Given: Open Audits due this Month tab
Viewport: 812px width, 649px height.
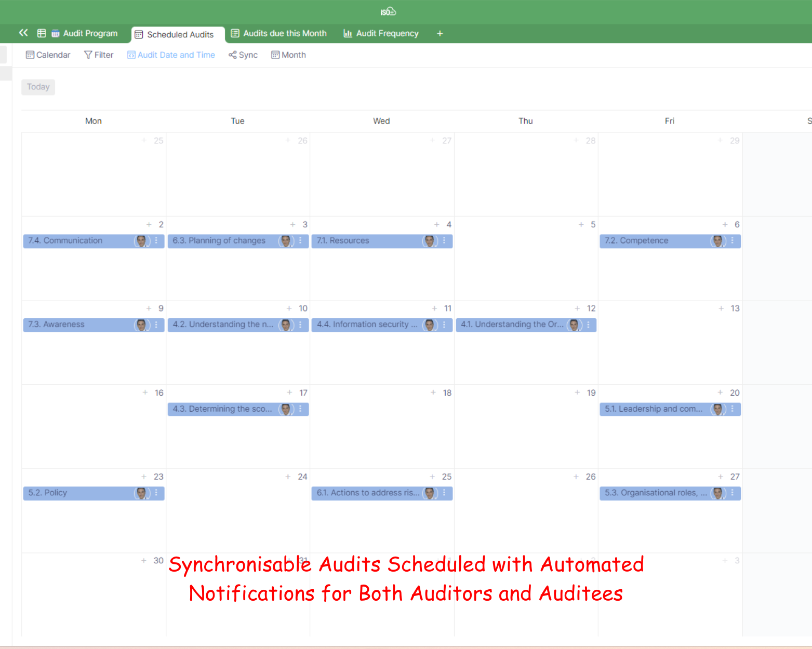Looking at the screenshot, I should [x=279, y=33].
